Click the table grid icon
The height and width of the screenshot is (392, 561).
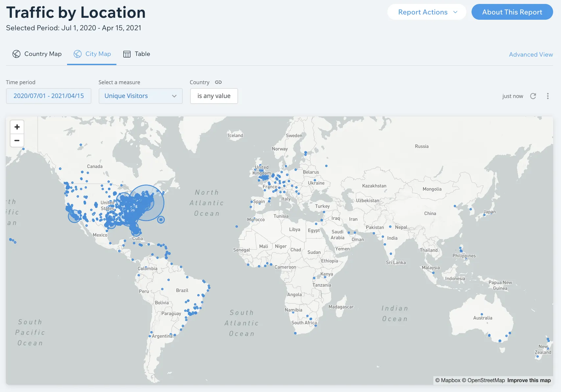pos(127,54)
